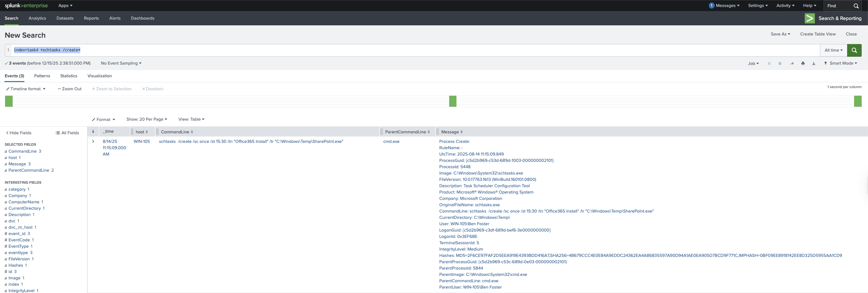Image resolution: width=868 pixels, height=293 pixels.
Task: Click the Messages notification badge
Action: point(712,5)
